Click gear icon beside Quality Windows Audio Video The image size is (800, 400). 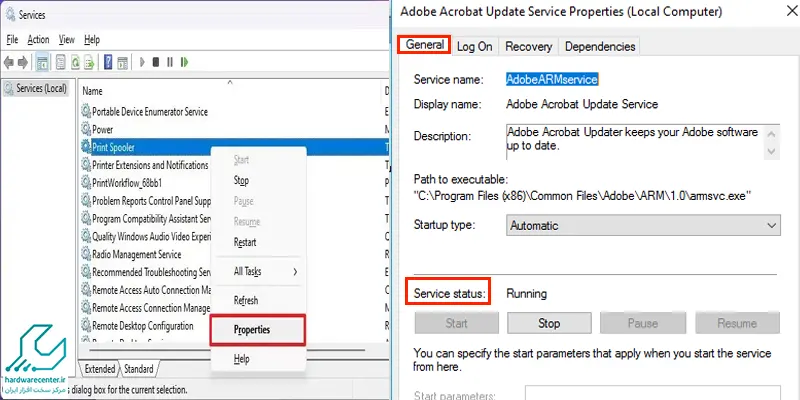(86, 236)
